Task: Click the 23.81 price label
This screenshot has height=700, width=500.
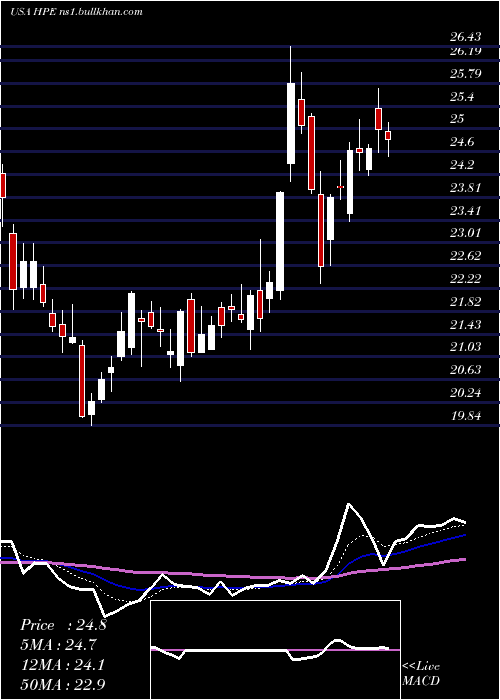Action: tap(466, 188)
